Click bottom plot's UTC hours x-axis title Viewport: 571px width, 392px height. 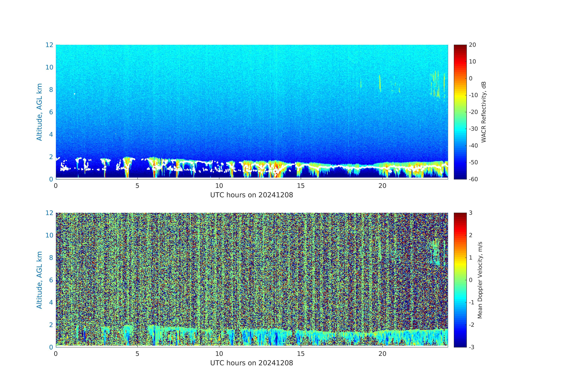point(252,363)
